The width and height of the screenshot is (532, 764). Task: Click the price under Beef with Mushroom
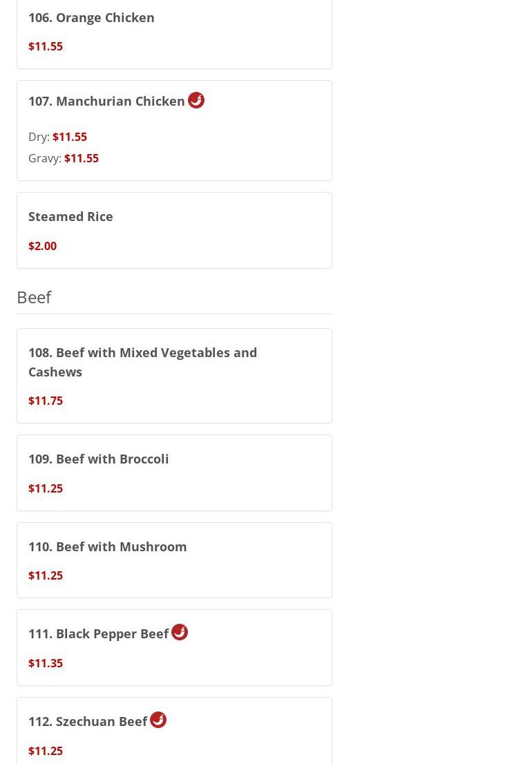[46, 575]
